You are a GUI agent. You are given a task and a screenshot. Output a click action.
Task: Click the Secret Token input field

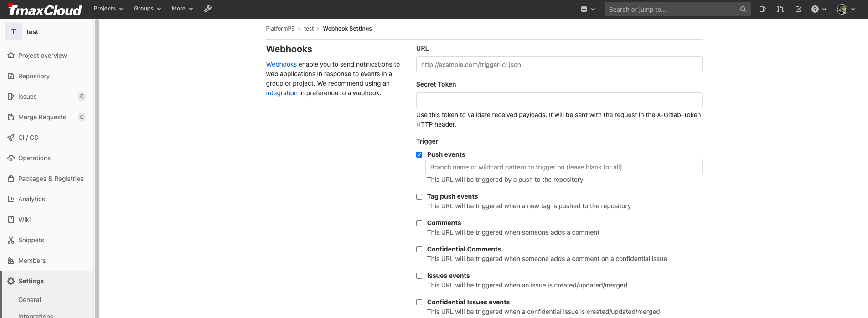coord(559,100)
